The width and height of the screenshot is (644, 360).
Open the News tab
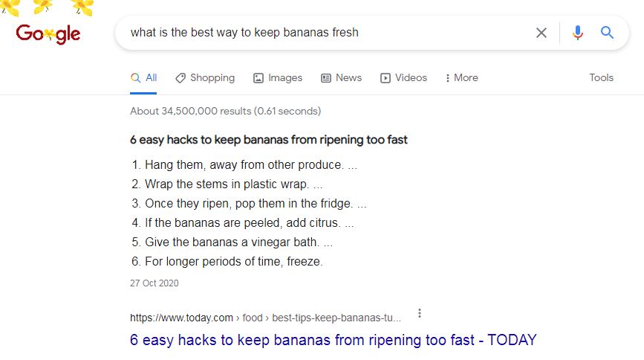[341, 78]
